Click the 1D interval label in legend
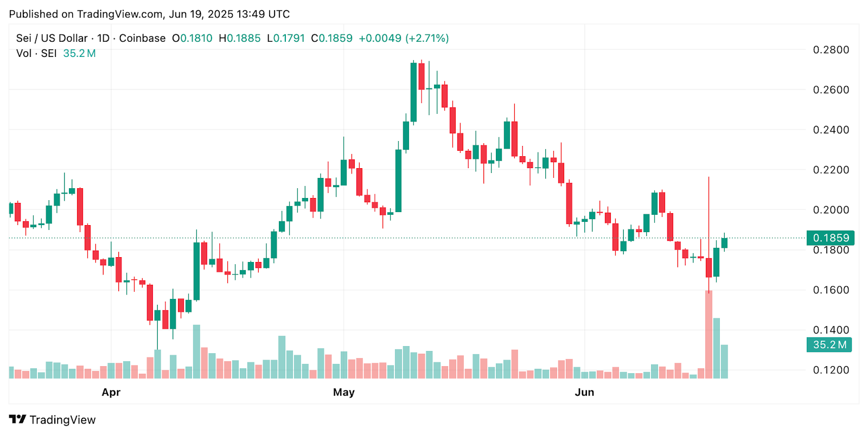The height and width of the screenshot is (435, 868). point(103,38)
